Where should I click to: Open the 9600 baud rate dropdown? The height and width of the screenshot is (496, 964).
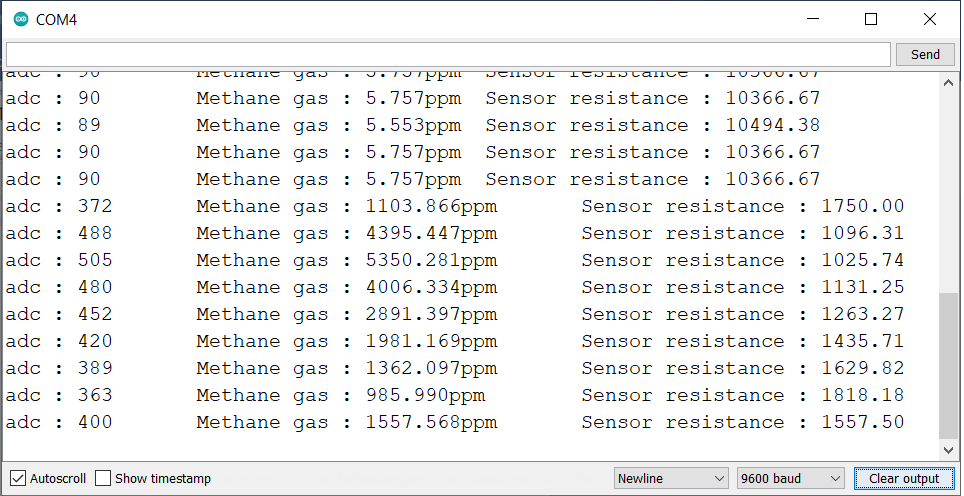[791, 478]
